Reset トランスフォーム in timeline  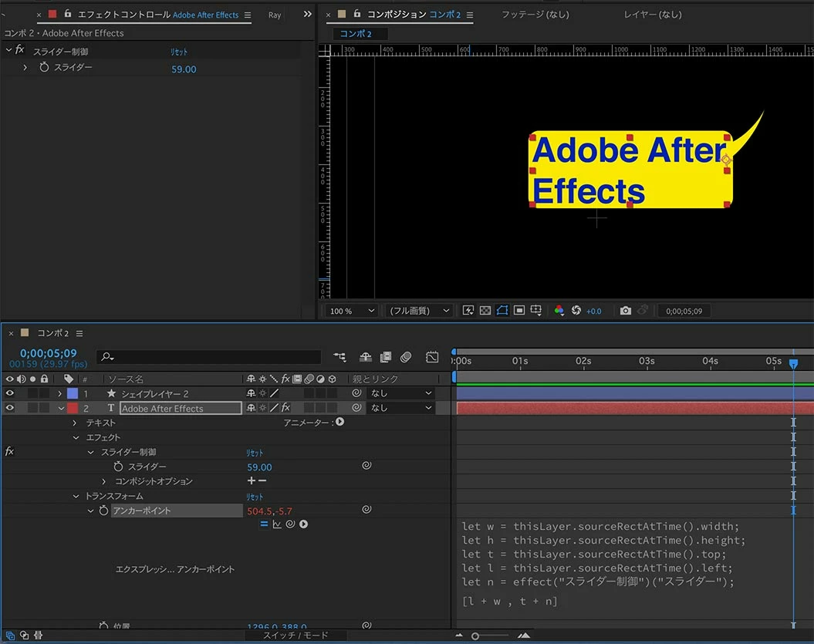click(255, 497)
